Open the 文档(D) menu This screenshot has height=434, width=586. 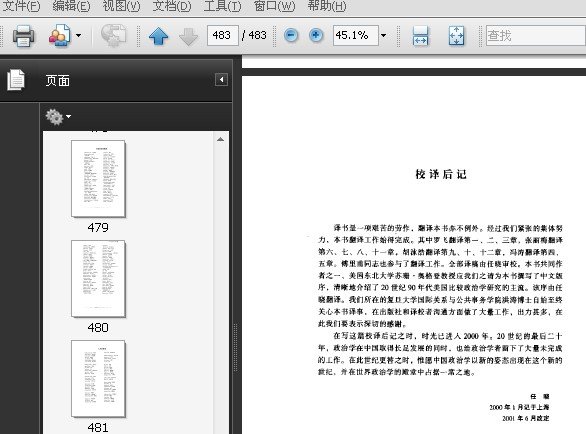172,6
